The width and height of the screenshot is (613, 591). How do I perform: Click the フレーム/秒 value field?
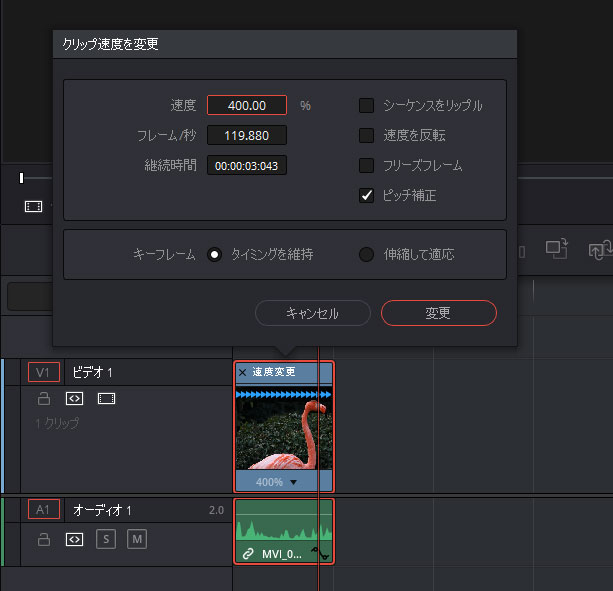point(247,135)
